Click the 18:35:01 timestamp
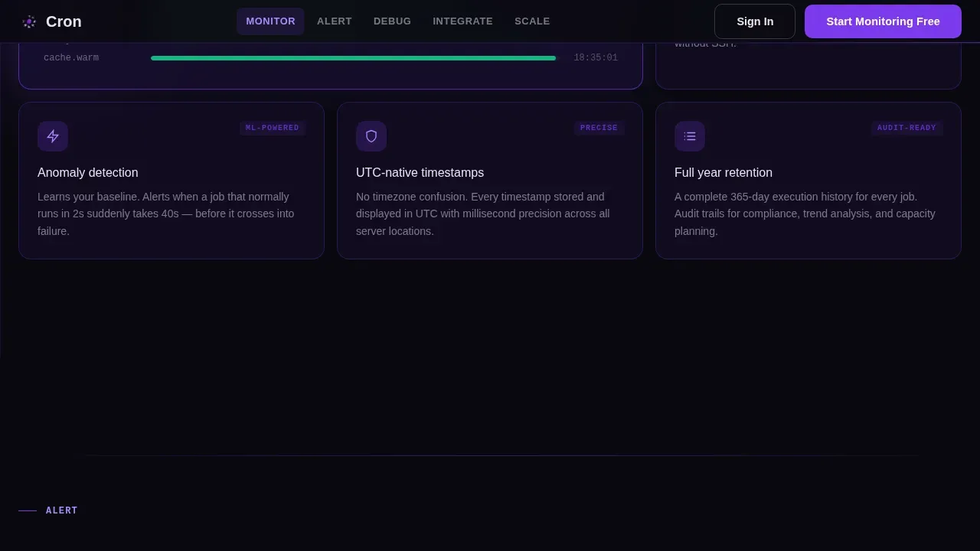This screenshot has width=980, height=551. (596, 58)
